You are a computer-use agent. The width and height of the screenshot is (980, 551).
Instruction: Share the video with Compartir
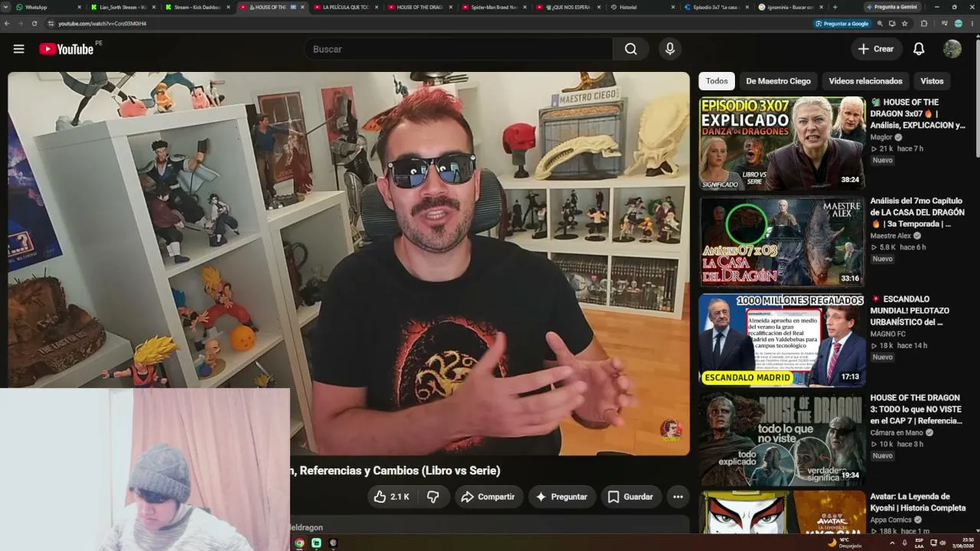[x=488, y=497]
